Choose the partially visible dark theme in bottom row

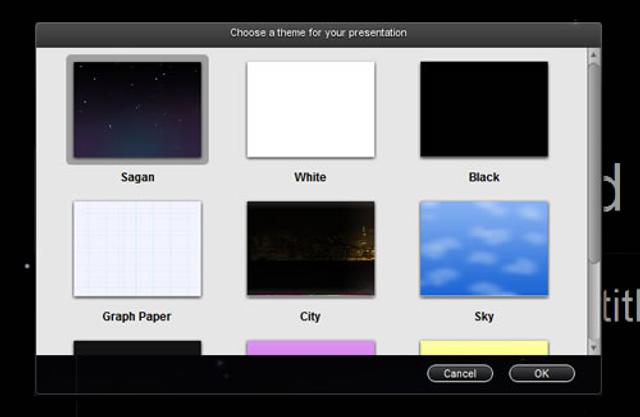click(x=137, y=347)
